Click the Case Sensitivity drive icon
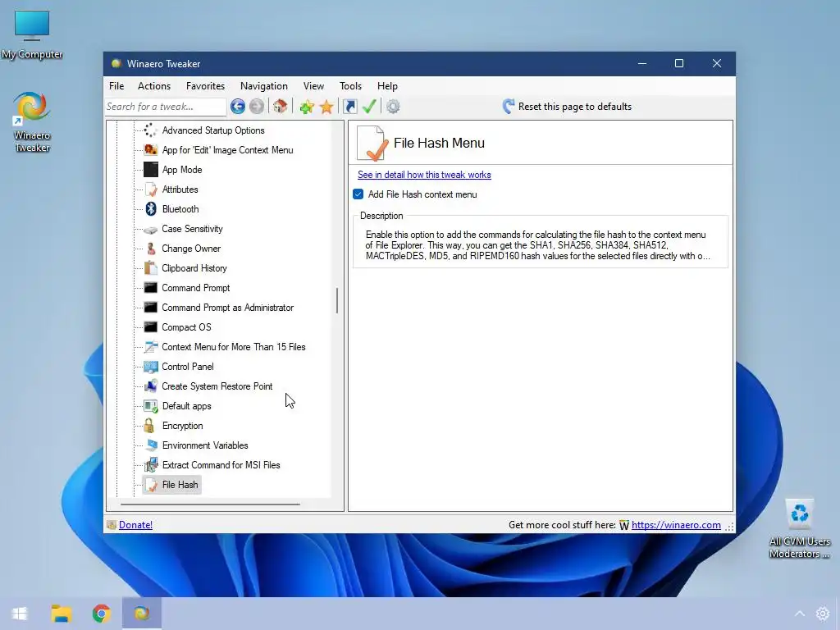 pos(151,230)
